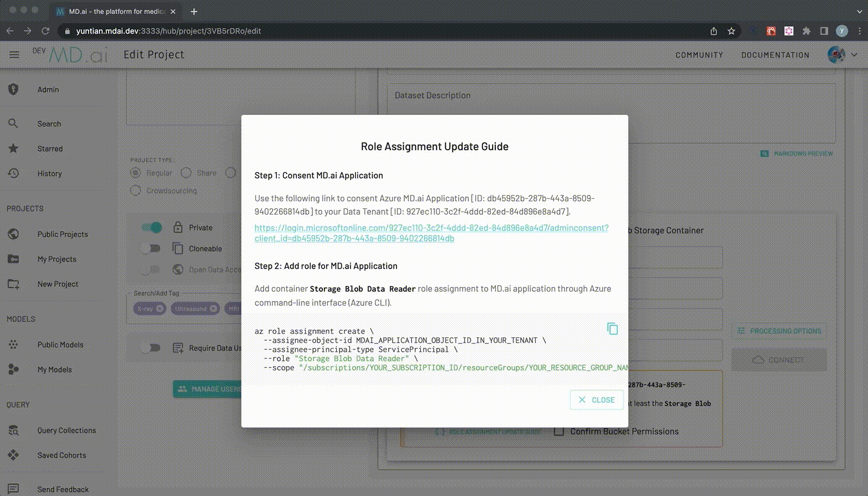Toggle the Private switch
The width and height of the screenshot is (868, 496).
coord(151,228)
